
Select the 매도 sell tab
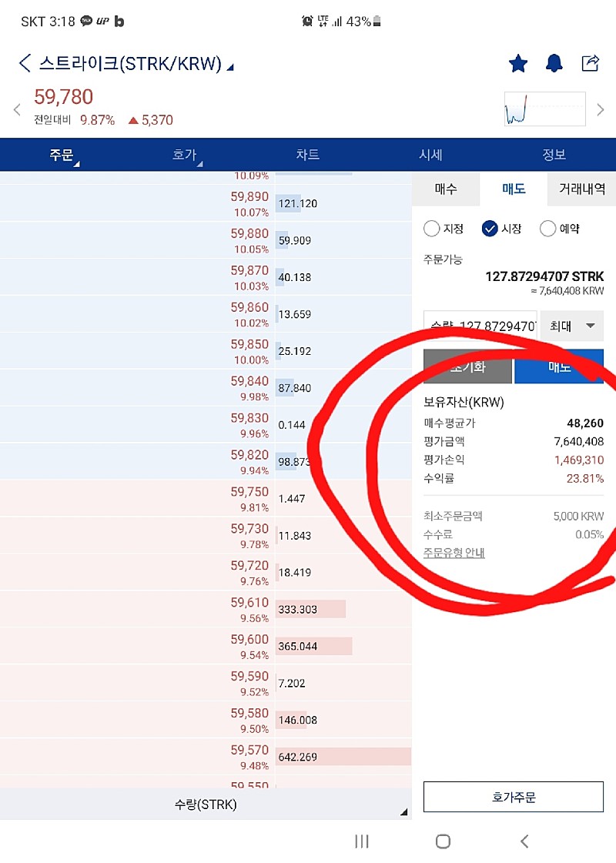(x=514, y=189)
